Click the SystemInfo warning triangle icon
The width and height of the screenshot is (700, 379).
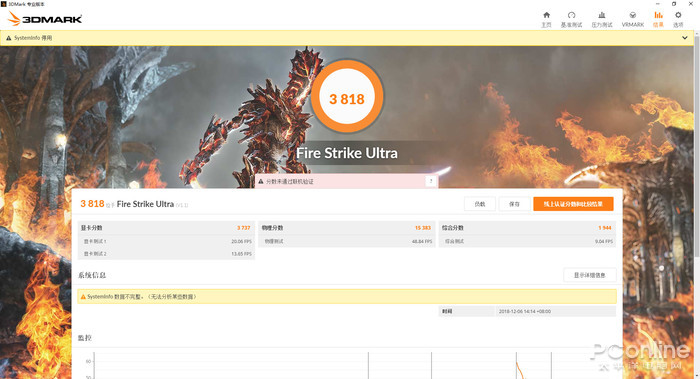pos(8,38)
